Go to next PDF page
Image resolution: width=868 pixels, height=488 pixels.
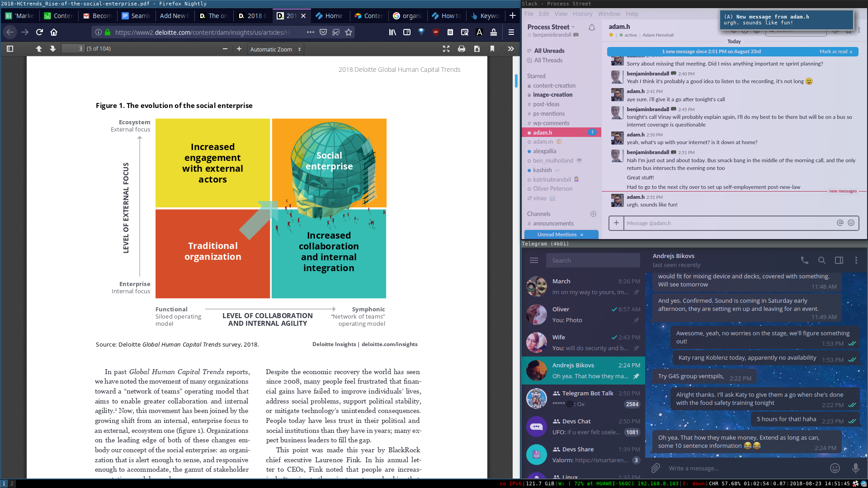[53, 49]
